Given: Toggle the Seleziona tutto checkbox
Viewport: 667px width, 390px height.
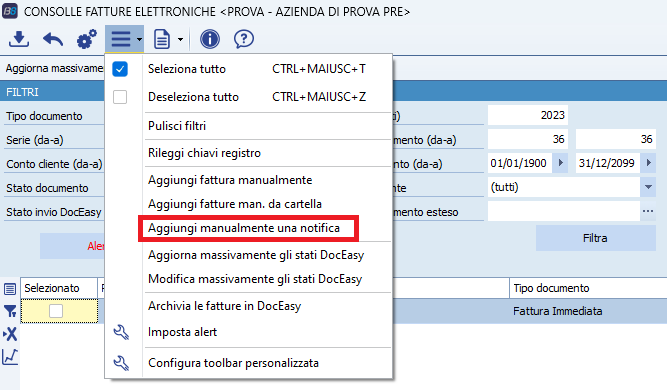Looking at the screenshot, I should point(120,69).
